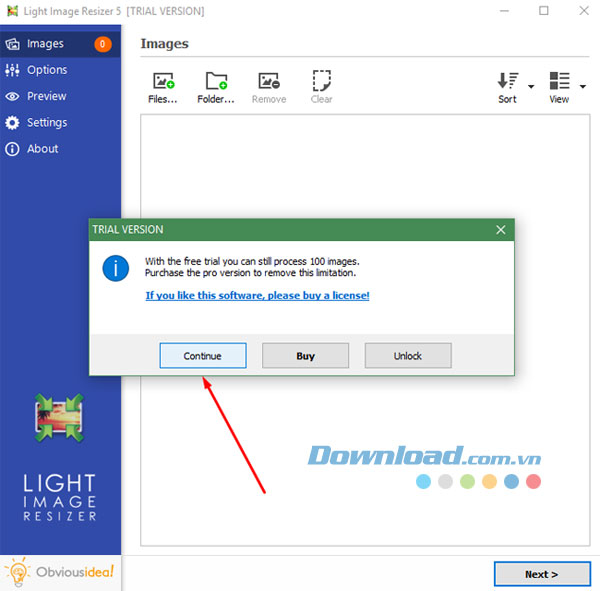Open the Settings section in sidebar
600x591 pixels.
[x=60, y=122]
